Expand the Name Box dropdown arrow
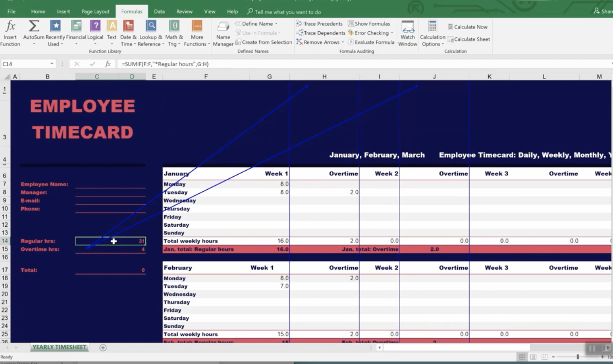This screenshot has height=364, width=613. point(52,64)
